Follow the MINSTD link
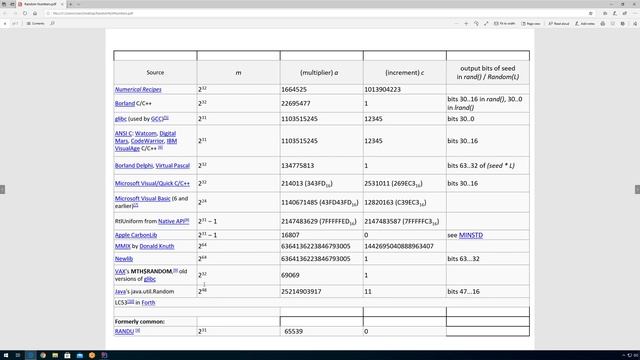Screen dimensions: 640x360 coord(471,235)
